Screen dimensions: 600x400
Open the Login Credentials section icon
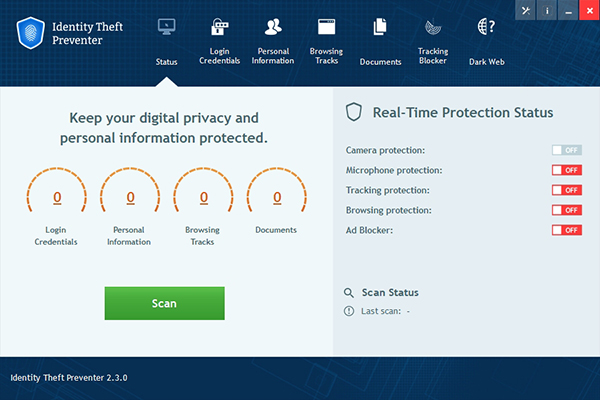tap(219, 28)
